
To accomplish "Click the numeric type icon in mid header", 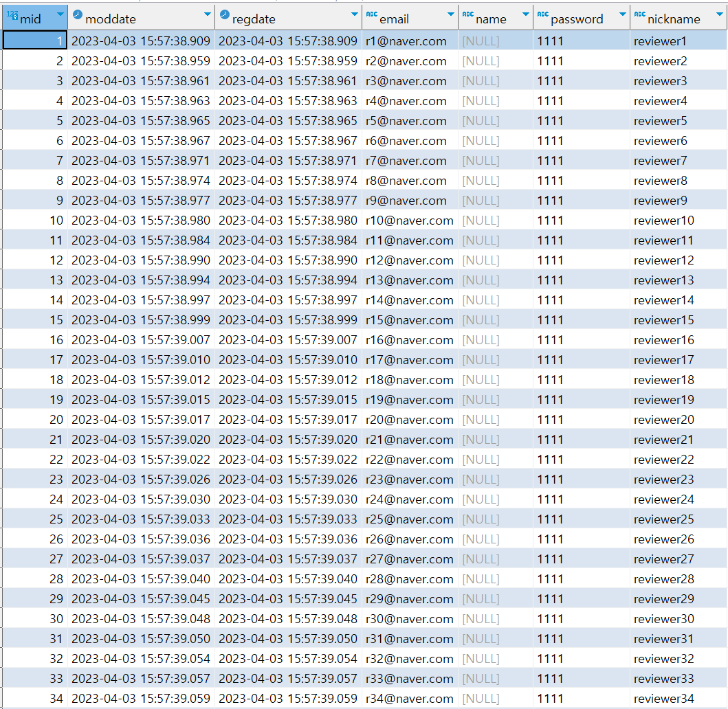I will pyautogui.click(x=12, y=15).
